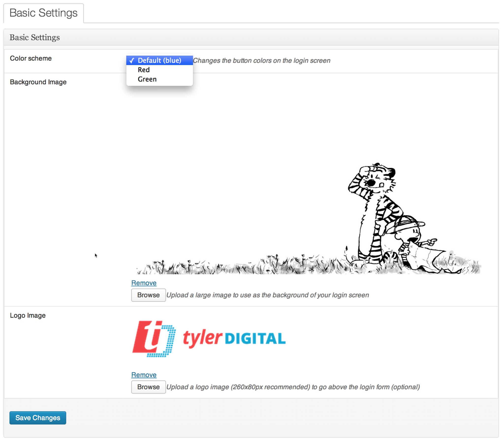Browse for a new logo image

[x=148, y=387]
